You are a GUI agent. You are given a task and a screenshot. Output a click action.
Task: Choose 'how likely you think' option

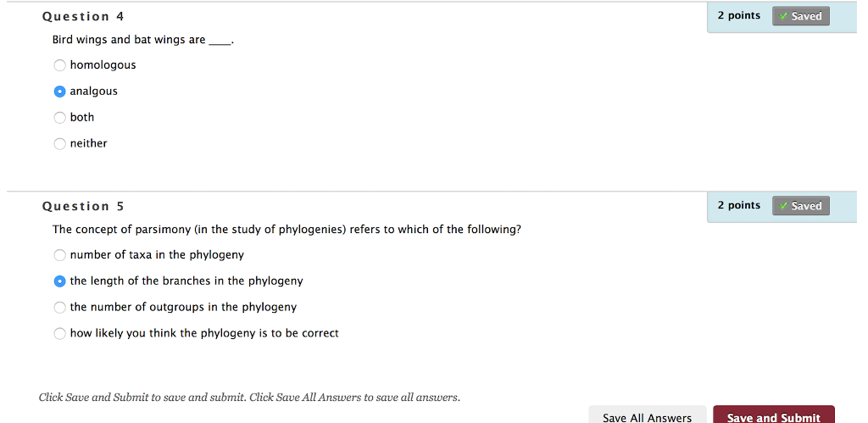click(59, 334)
